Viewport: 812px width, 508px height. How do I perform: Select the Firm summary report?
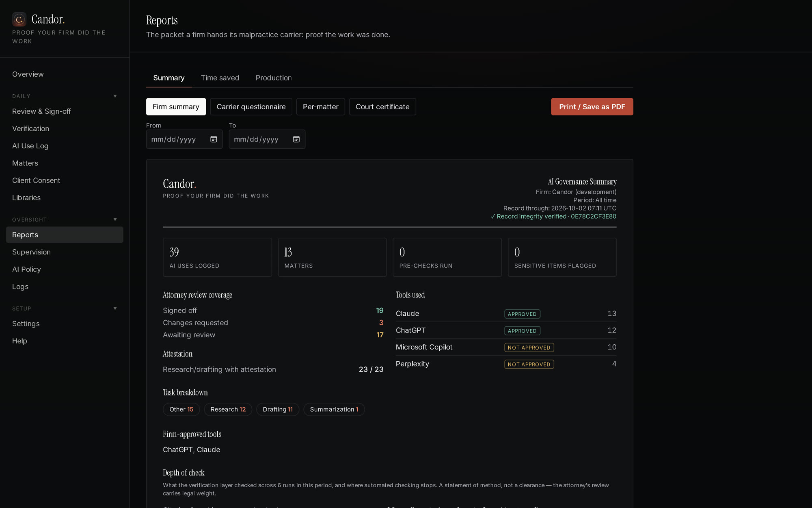tap(176, 107)
